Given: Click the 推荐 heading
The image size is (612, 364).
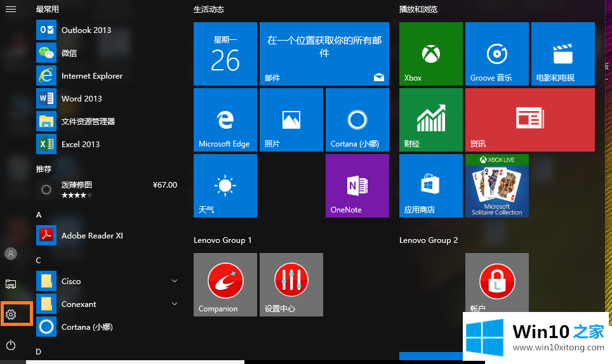Looking at the screenshot, I should coord(44,169).
